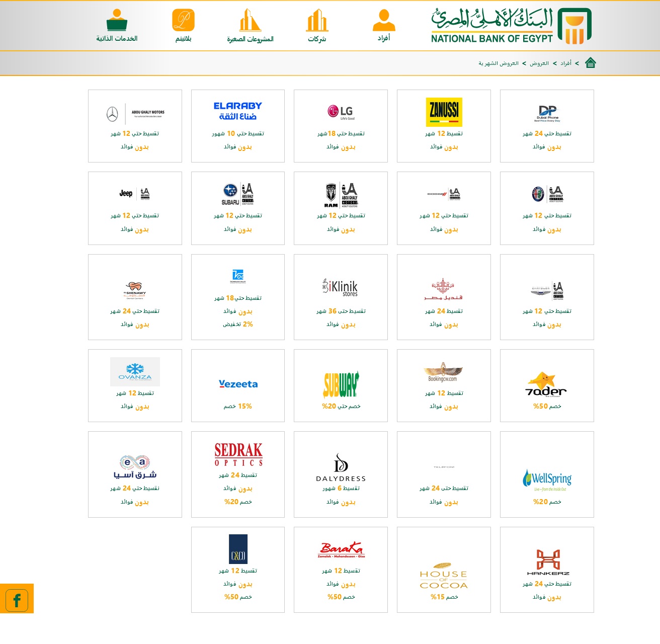Go to home via breadcrumb house icon
660x644 pixels.
[591, 63]
